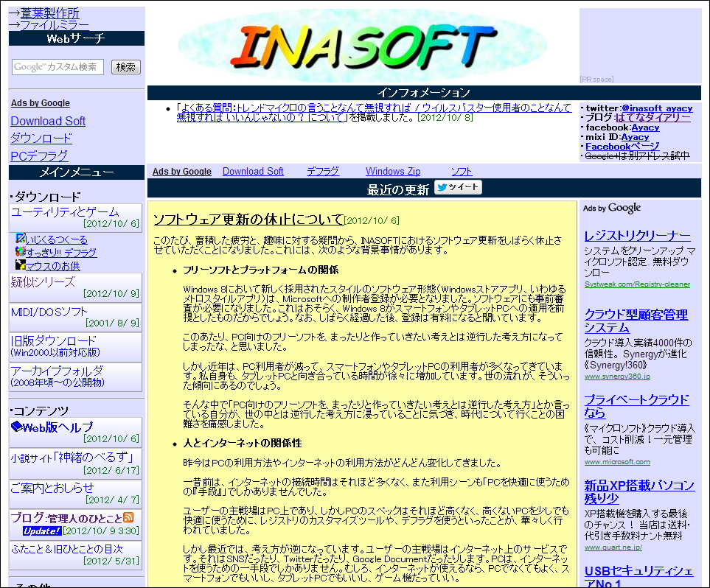Click the すっきり!! デフラグ software icon

[20, 251]
